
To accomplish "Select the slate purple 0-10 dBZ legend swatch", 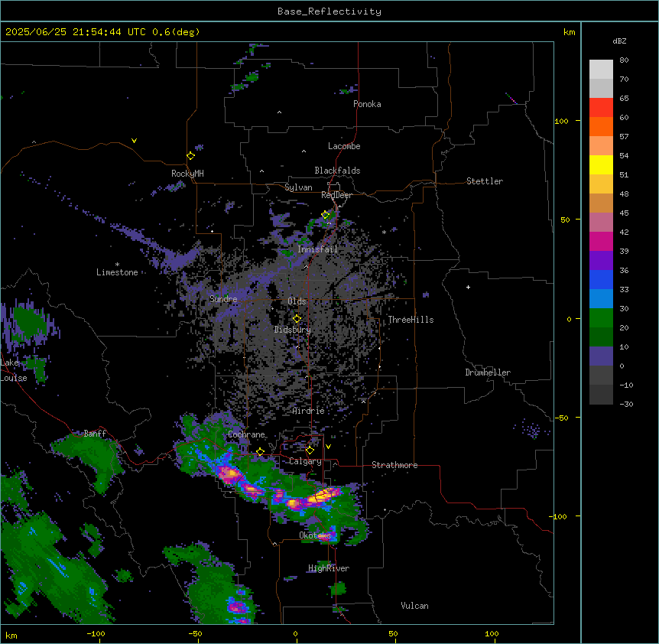I will click(601, 356).
